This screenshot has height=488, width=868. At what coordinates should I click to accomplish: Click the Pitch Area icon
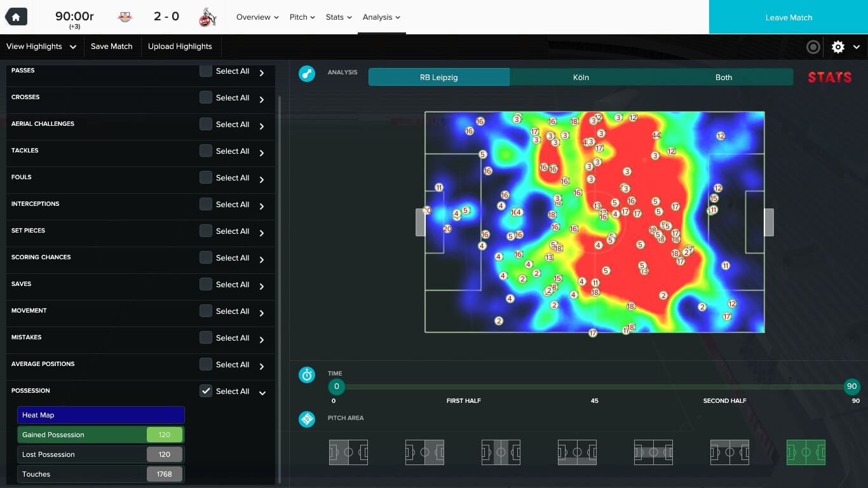(x=307, y=419)
